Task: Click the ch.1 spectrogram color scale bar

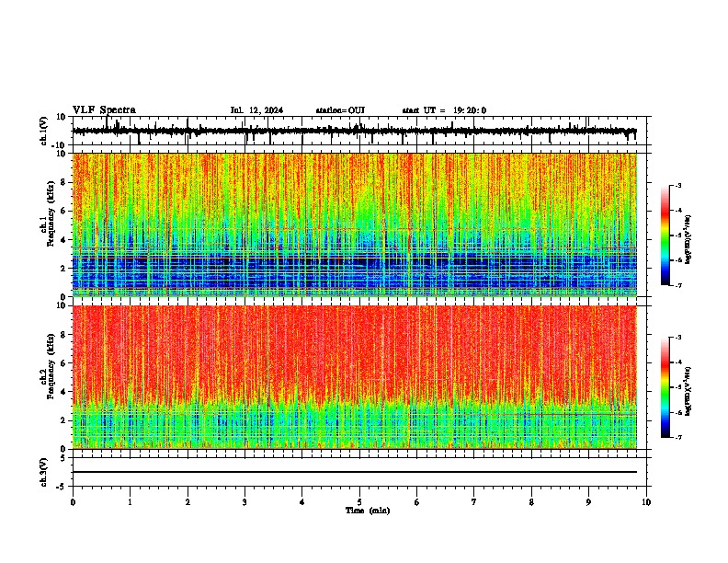Action: [x=665, y=236]
